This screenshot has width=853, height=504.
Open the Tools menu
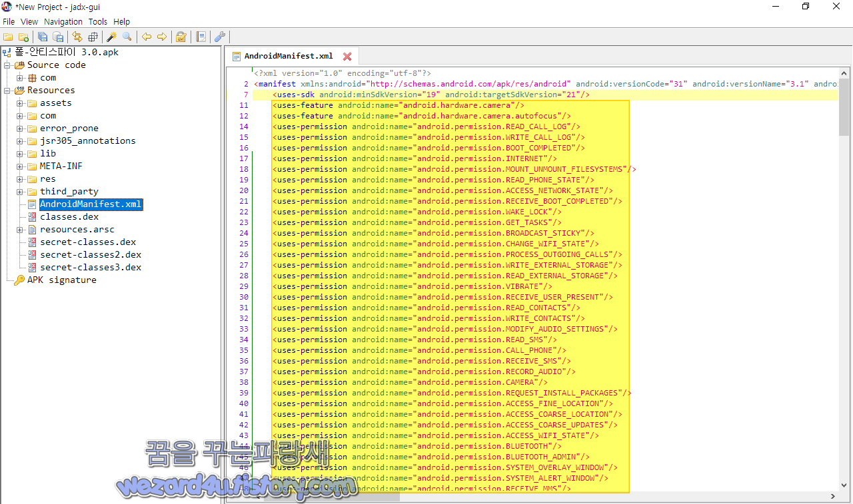tap(98, 21)
